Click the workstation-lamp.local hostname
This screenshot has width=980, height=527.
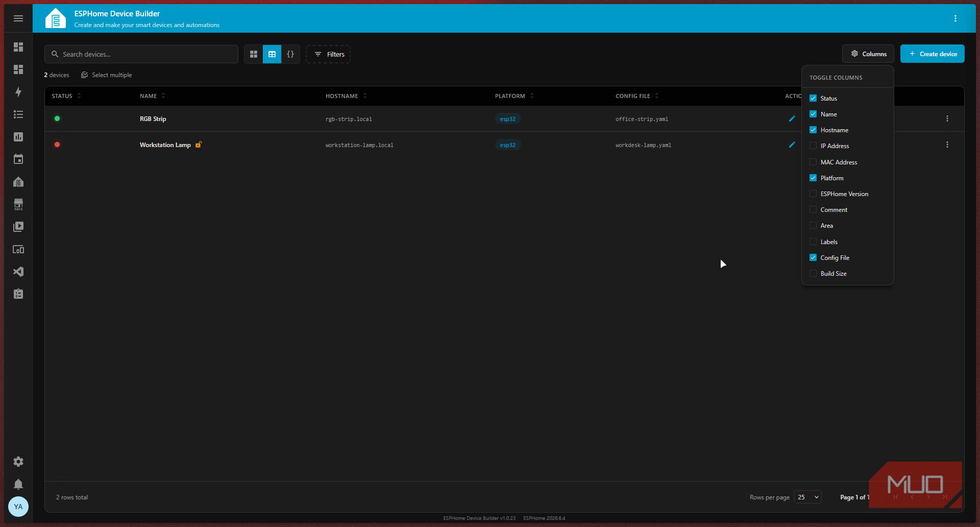click(x=359, y=145)
